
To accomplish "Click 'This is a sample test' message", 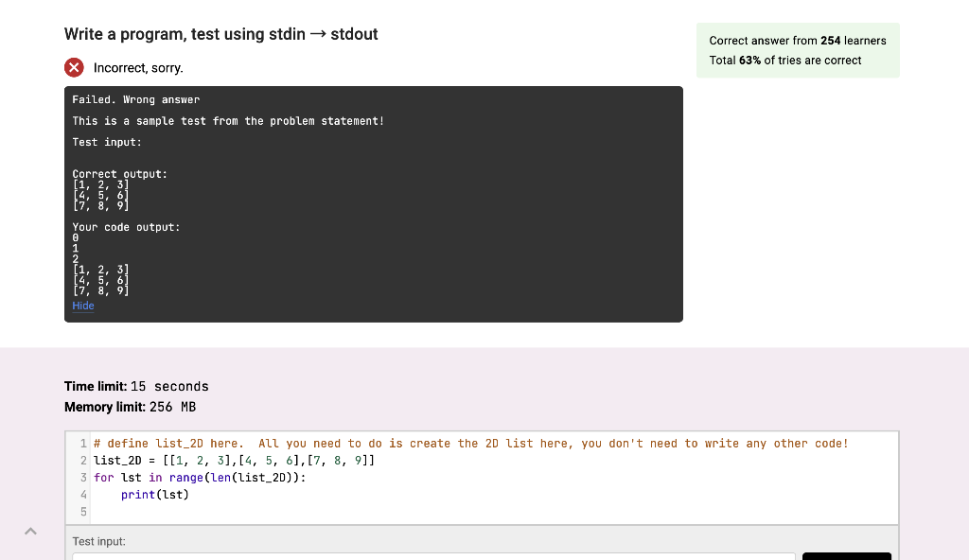I will [228, 121].
